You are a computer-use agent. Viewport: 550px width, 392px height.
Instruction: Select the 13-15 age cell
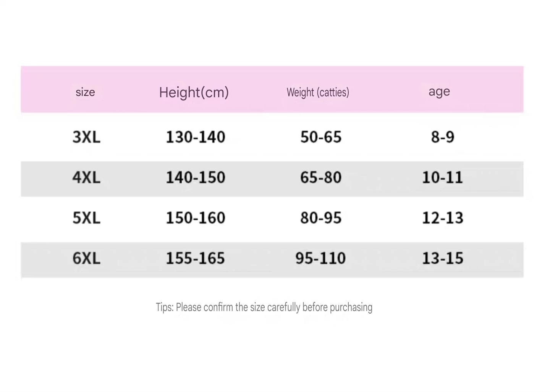coord(442,258)
